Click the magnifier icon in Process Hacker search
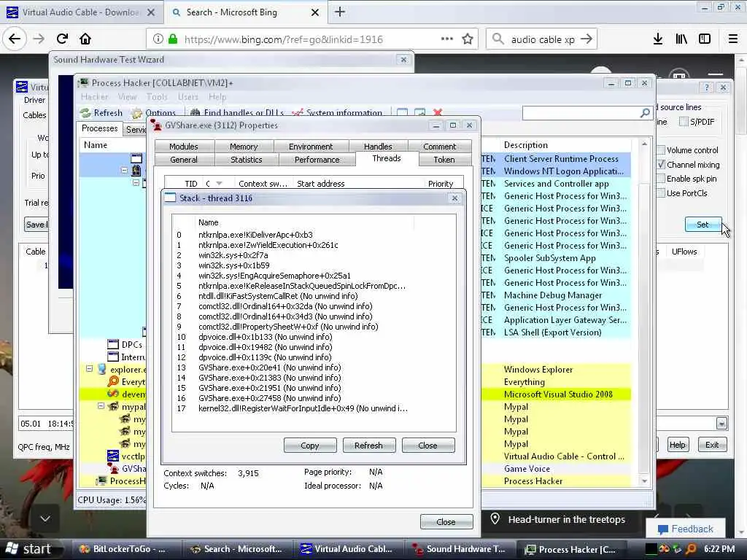This screenshot has height=560, width=747. [x=645, y=113]
